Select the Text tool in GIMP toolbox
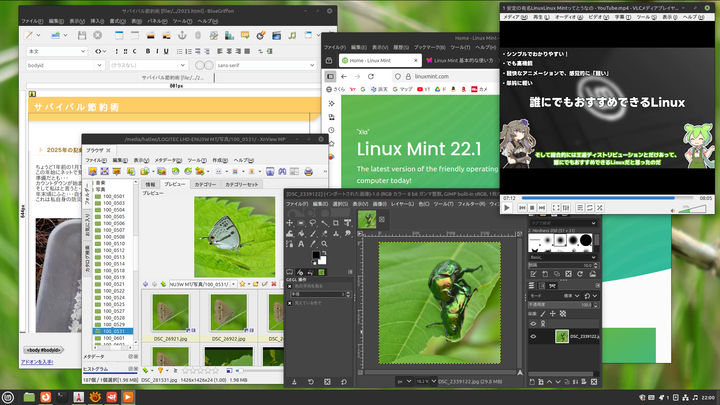This screenshot has height=405, width=720. (301, 244)
